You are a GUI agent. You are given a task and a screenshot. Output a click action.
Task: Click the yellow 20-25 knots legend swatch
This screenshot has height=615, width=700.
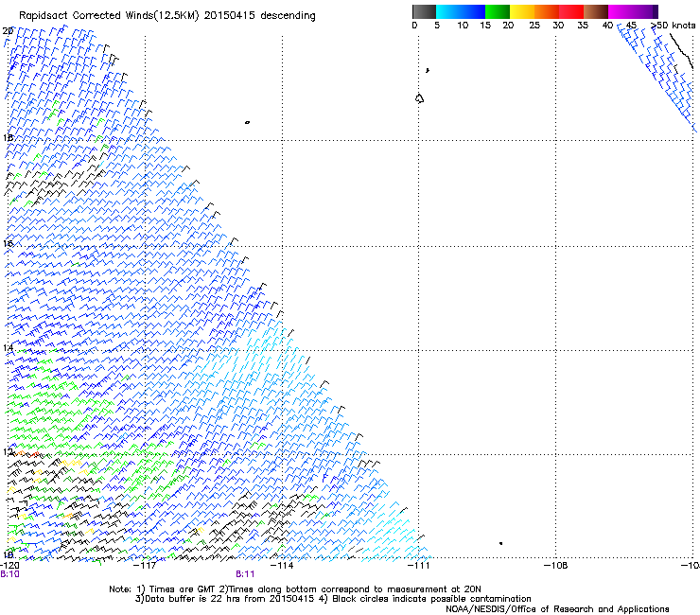(x=522, y=11)
